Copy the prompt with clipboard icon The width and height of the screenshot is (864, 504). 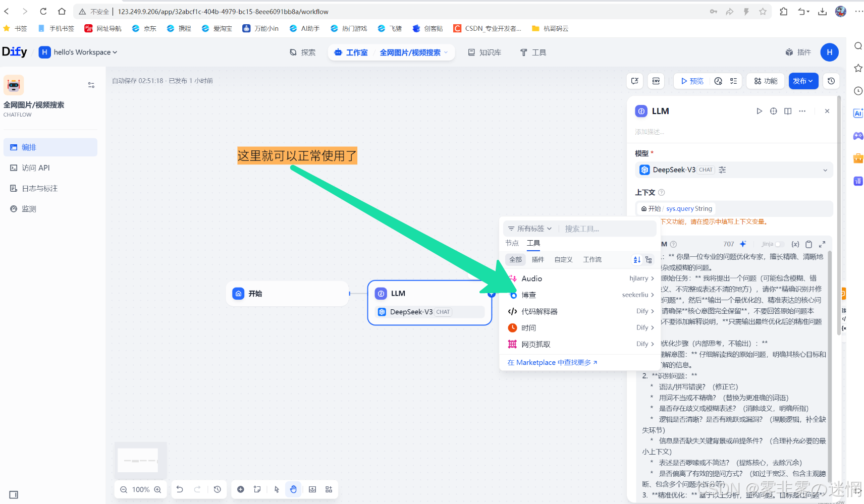tap(808, 244)
